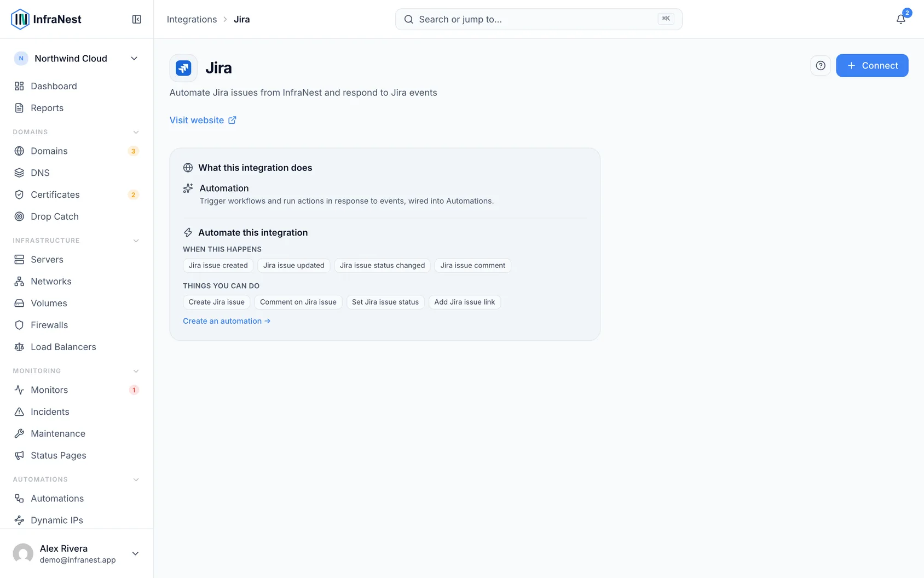Click the Monitors pulse icon
Viewport: 924px width, 578px height.
pos(19,390)
